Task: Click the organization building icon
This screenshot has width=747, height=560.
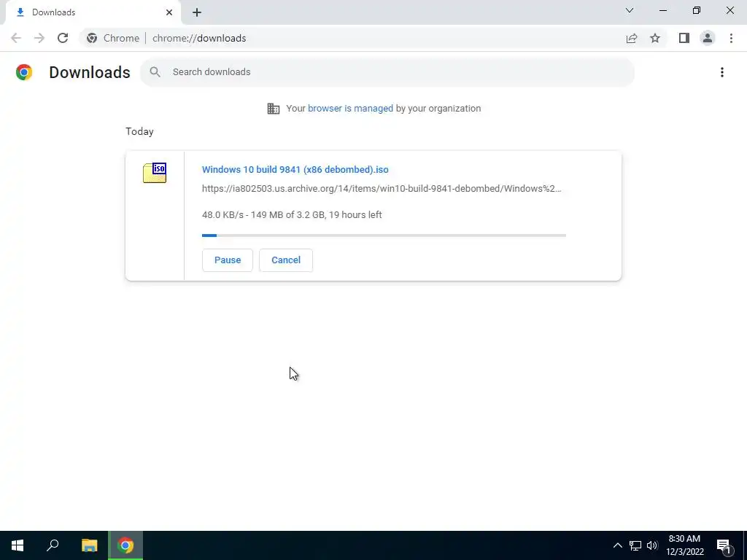Action: coord(274,109)
